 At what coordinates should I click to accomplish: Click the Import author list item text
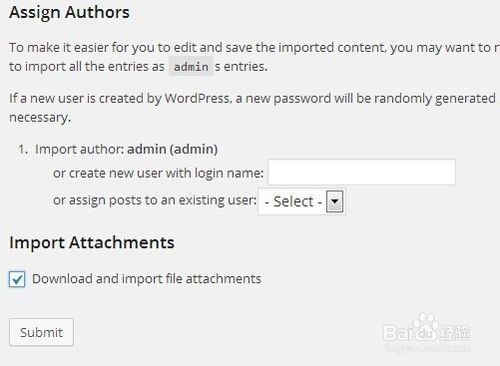tap(126, 149)
